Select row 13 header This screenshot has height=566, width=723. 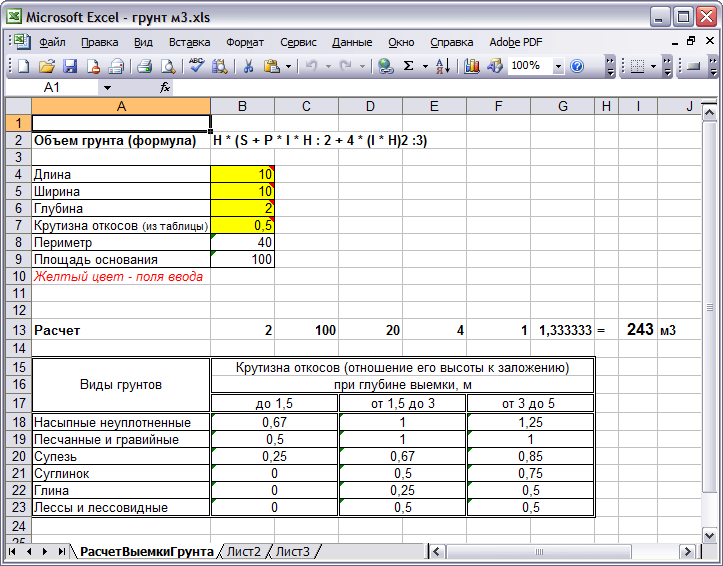pos(18,330)
